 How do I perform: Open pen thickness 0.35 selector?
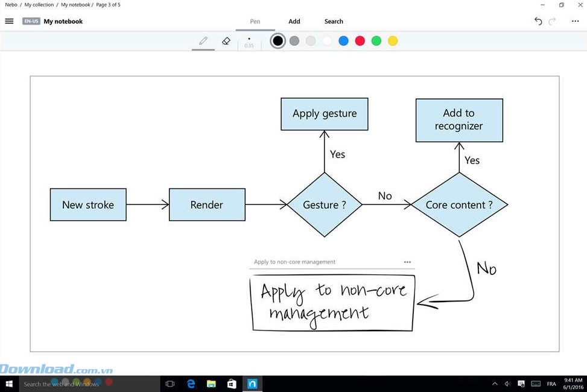click(249, 42)
